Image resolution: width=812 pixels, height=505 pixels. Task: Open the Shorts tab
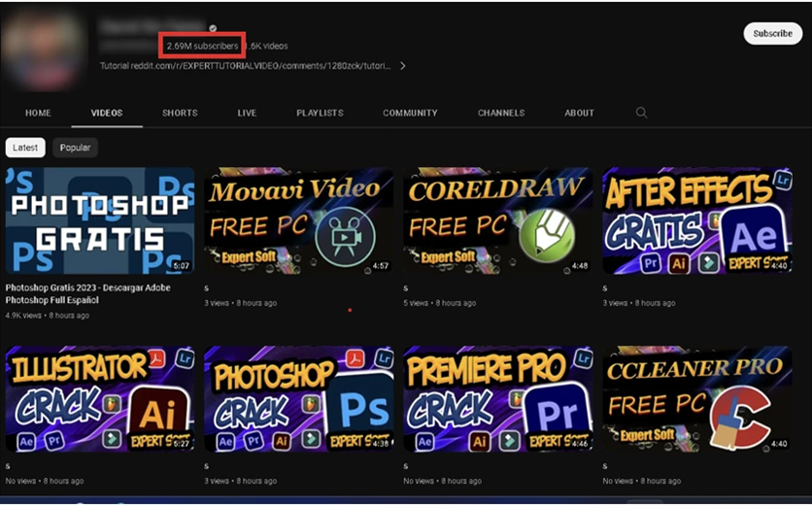click(180, 113)
